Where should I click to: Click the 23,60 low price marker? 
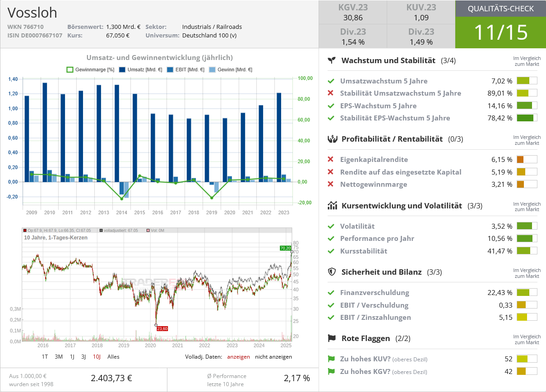pos(162,329)
